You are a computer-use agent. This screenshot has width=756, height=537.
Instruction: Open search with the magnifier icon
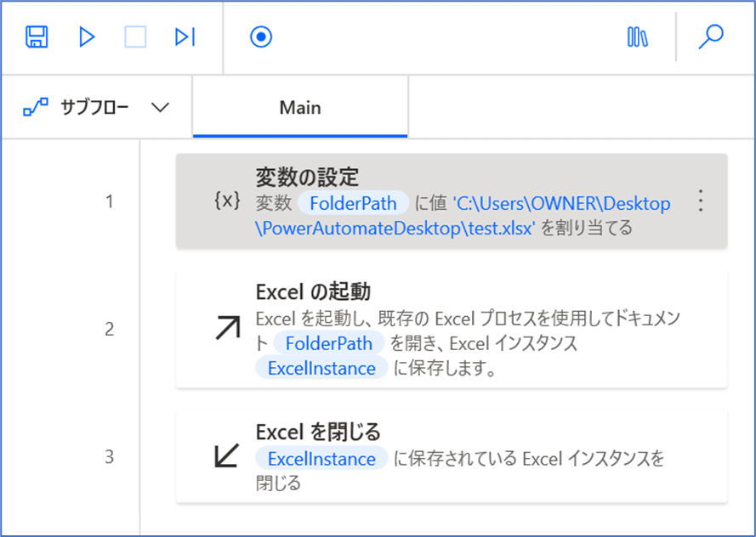[x=711, y=37]
